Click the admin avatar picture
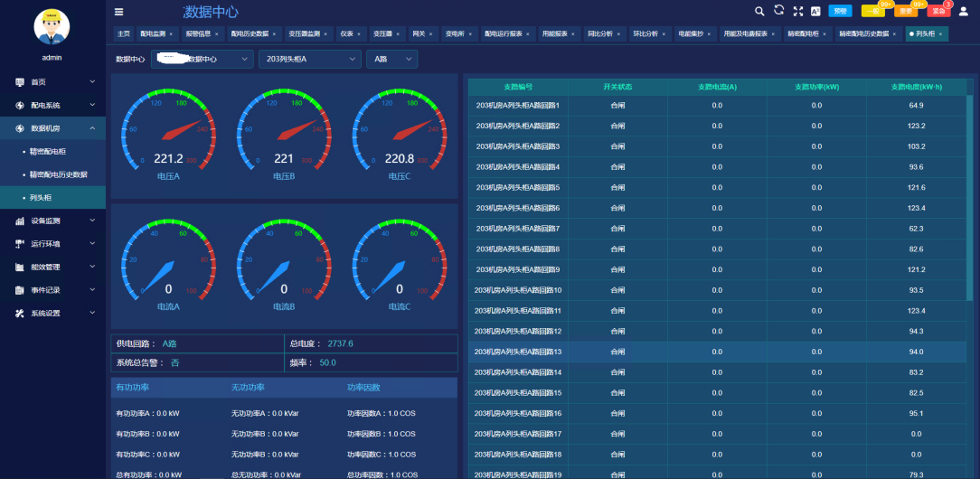This screenshot has width=980, height=479. [52, 26]
